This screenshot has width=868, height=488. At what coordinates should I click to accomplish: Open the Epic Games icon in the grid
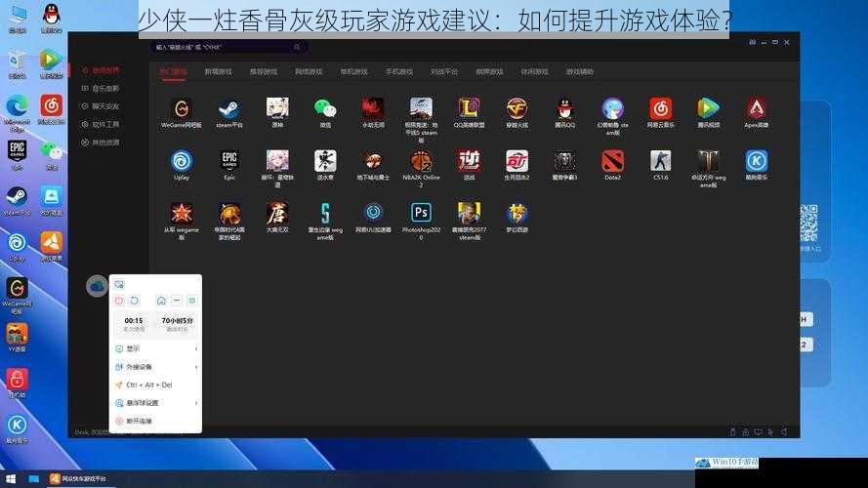point(229,161)
